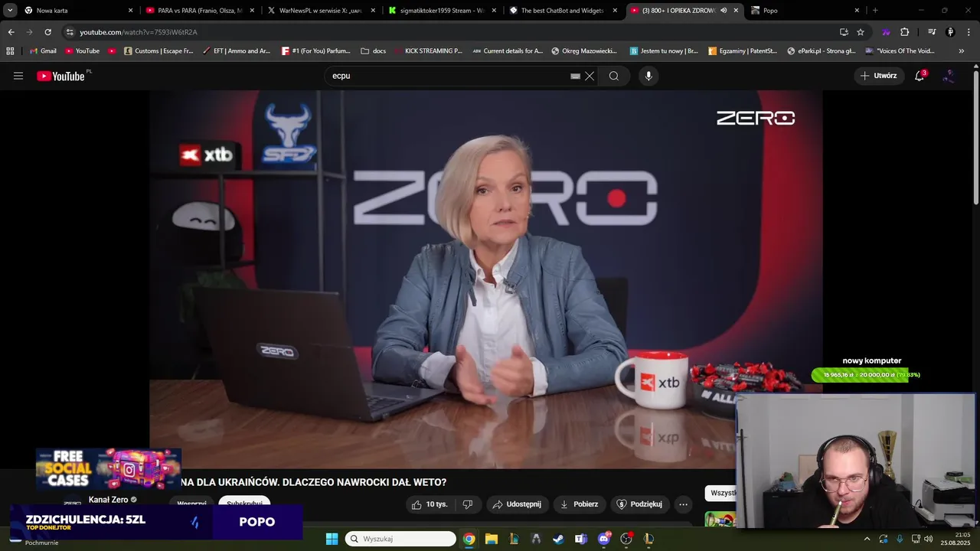Share video using Udostępnij
The width and height of the screenshot is (980, 551).
tap(517, 504)
